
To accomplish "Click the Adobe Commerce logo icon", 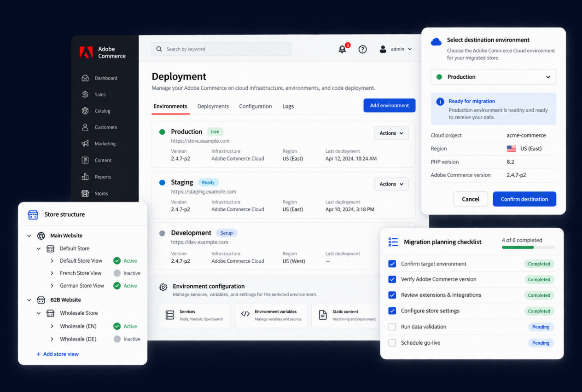I will [x=86, y=52].
